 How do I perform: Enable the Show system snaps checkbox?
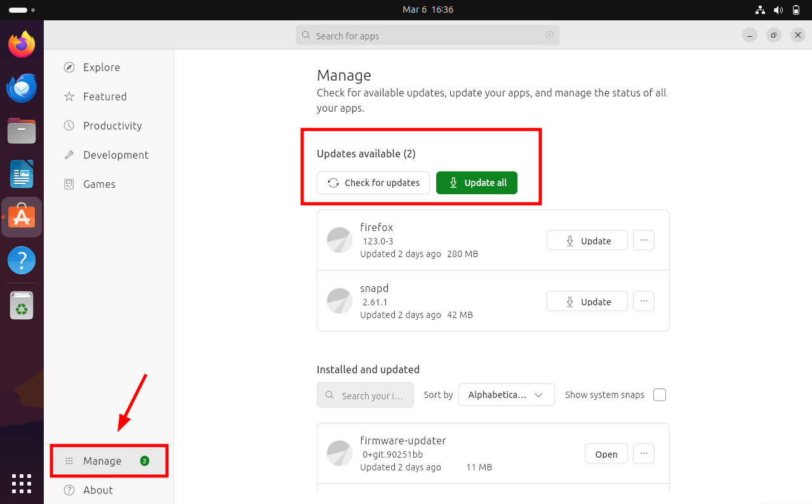660,395
